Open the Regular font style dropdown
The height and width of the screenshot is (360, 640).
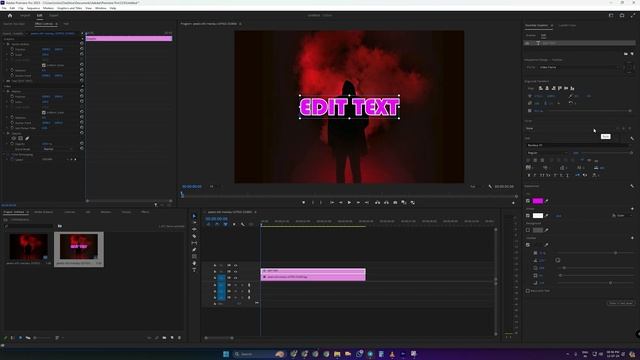[x=547, y=153]
